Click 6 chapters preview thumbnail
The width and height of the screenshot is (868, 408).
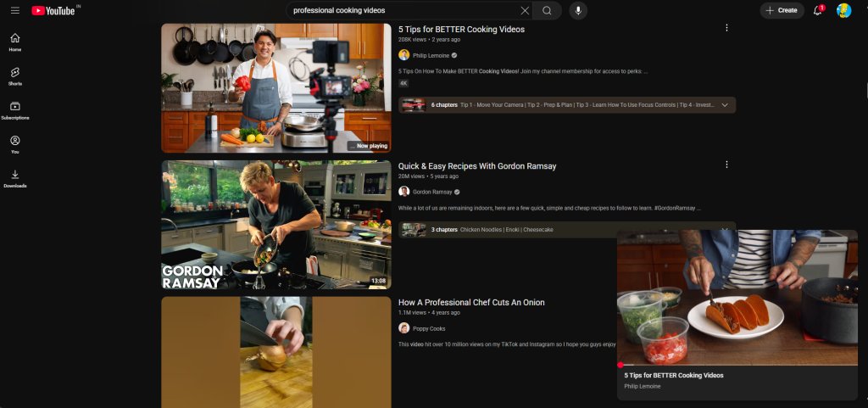(x=414, y=105)
